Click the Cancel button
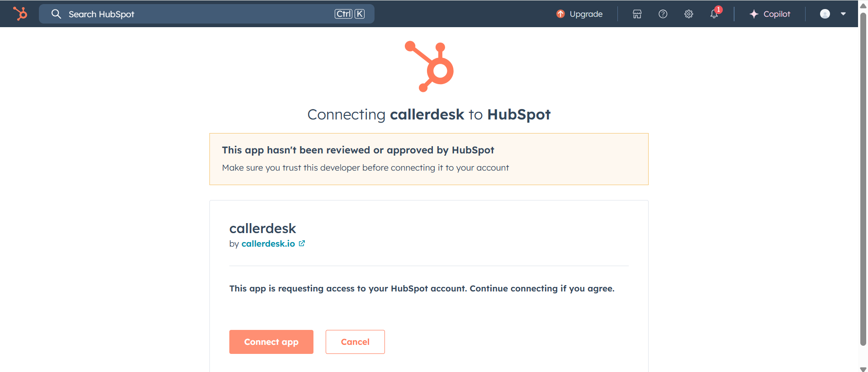Viewport: 868px width, 372px height. [x=355, y=342]
